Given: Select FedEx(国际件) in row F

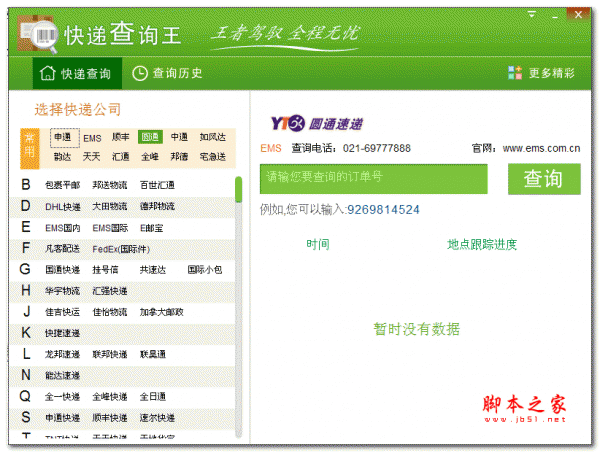Looking at the screenshot, I should tap(121, 249).
